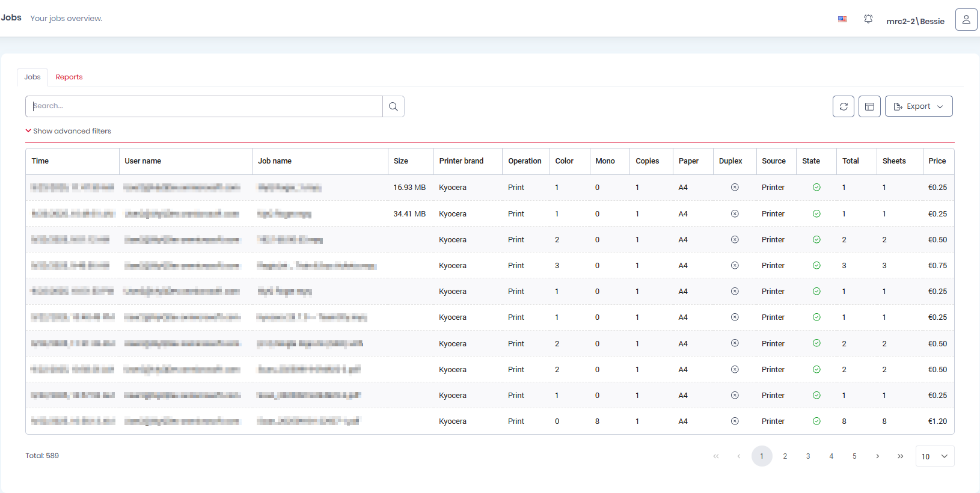This screenshot has width=980, height=493.
Task: Click the State checkmark in last row
Action: [x=816, y=421]
